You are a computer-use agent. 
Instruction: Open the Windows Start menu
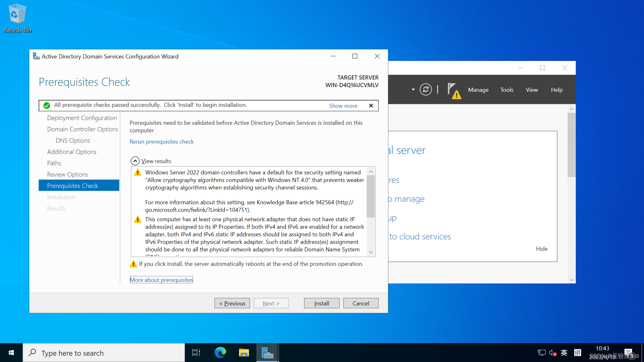tap(11, 353)
